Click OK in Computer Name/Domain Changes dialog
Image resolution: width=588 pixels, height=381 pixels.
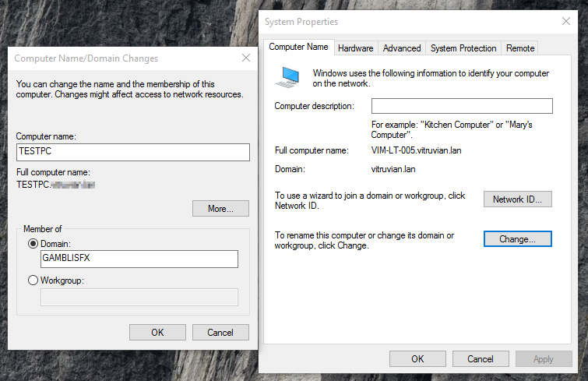(x=157, y=332)
